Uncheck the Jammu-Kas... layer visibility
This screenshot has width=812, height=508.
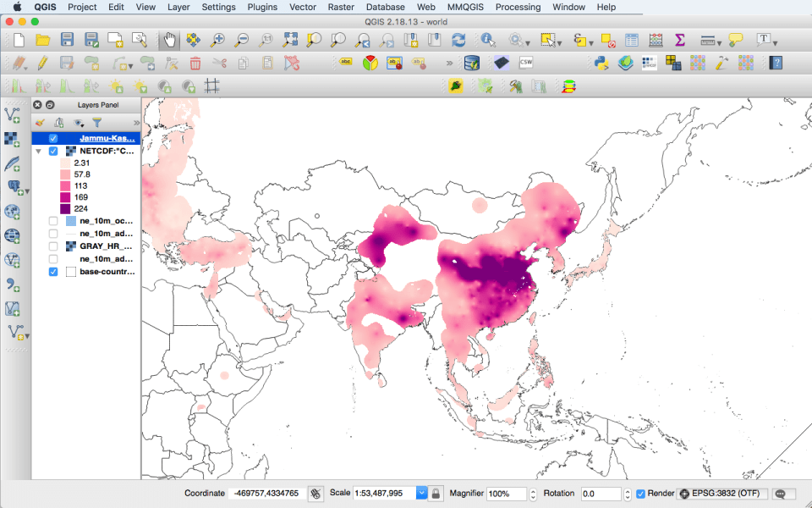tap(53, 138)
